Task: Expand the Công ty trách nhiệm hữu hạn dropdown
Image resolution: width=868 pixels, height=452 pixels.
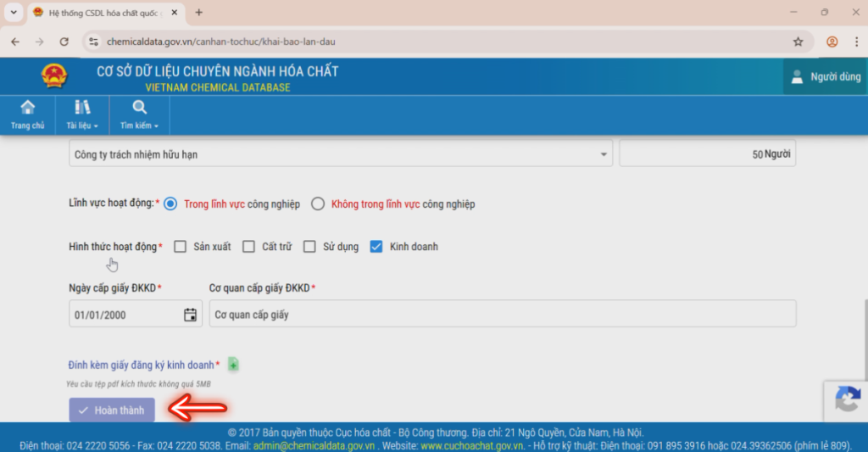Action: [x=341, y=154]
